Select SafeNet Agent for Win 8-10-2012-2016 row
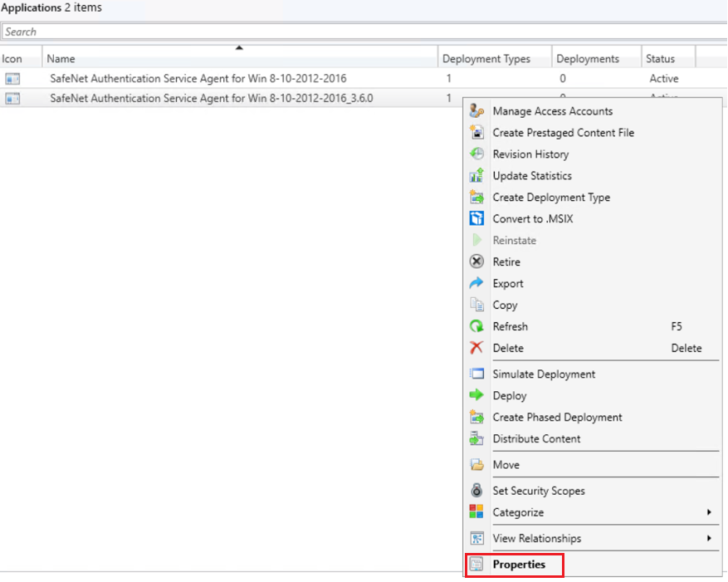The height and width of the screenshot is (582, 728). [x=364, y=79]
